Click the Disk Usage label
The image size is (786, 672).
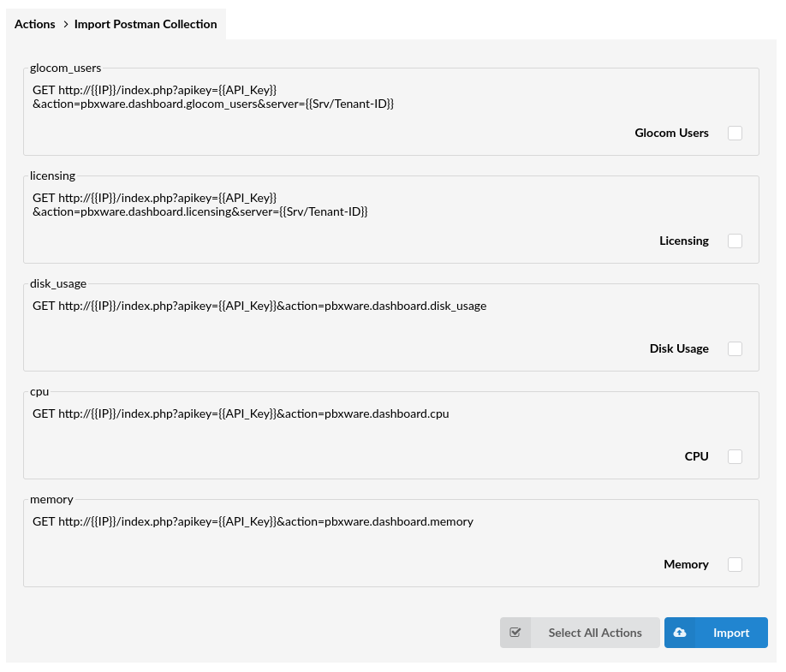click(679, 348)
